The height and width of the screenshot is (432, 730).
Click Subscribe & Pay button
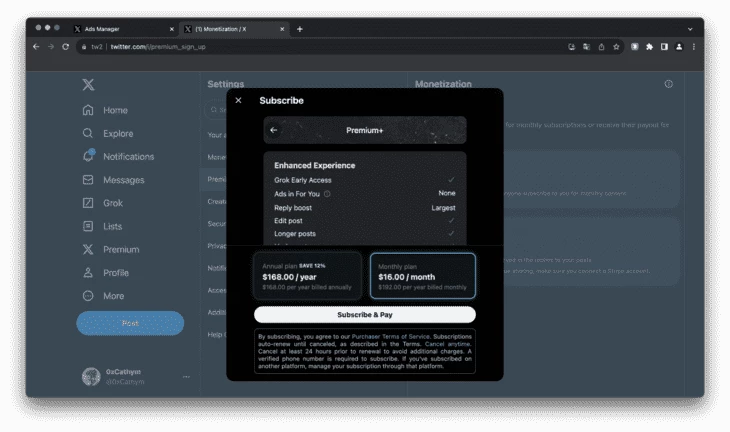tap(365, 315)
